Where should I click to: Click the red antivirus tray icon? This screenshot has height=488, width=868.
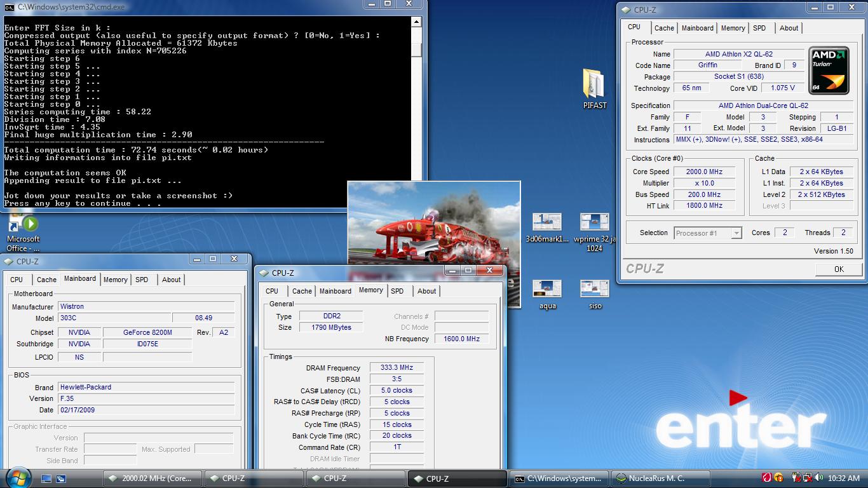click(766, 478)
